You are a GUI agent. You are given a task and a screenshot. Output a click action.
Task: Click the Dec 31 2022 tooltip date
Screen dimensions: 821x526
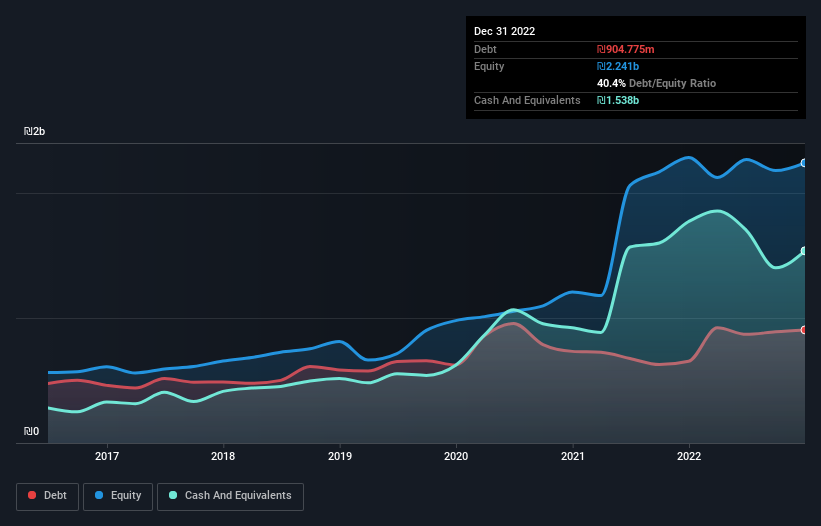click(504, 31)
